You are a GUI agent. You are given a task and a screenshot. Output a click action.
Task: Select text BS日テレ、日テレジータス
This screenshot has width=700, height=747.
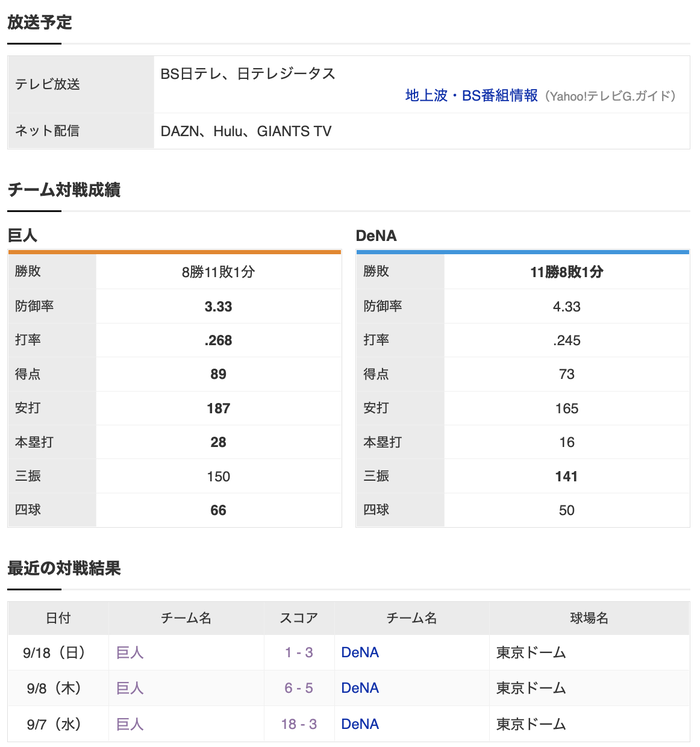point(248,74)
